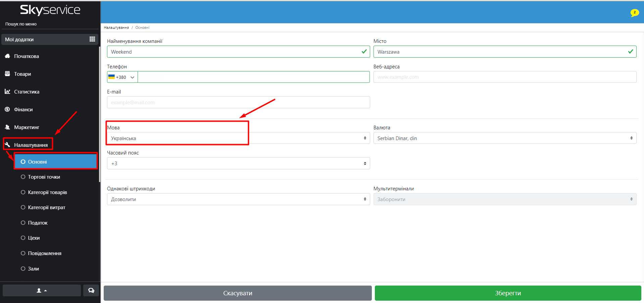Click into the E-mail input field
This screenshot has width=644, height=303.
pyautogui.click(x=238, y=103)
